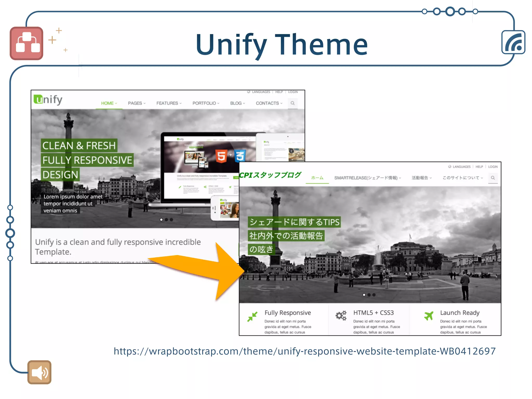
Task: Click LOGIN link in Unify top bar
Action: point(293,92)
